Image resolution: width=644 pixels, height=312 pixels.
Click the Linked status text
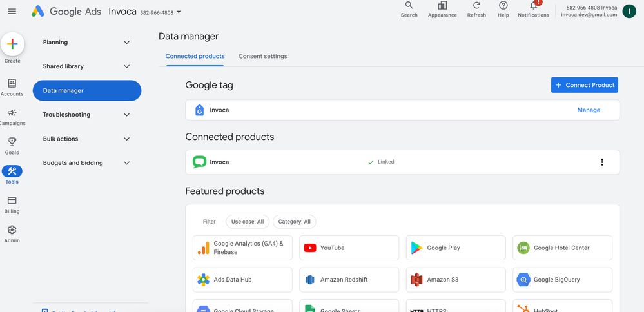point(386,162)
